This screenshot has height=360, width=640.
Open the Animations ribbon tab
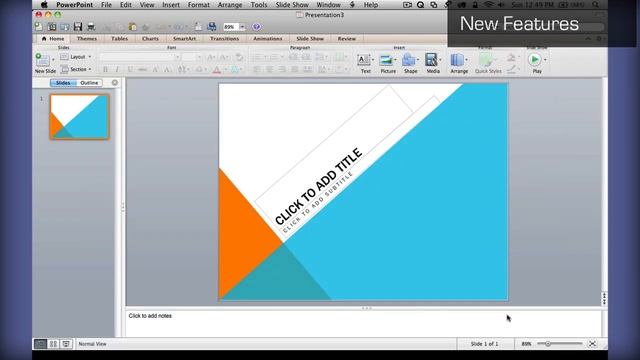click(x=268, y=38)
